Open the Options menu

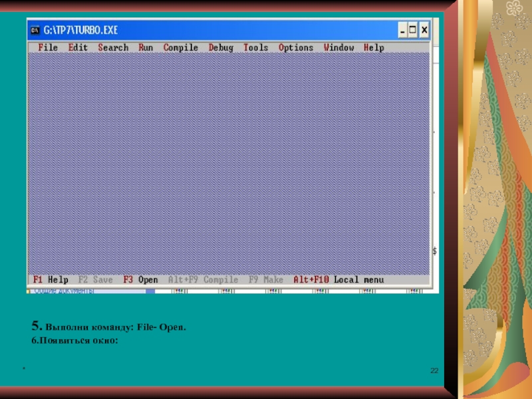[295, 48]
